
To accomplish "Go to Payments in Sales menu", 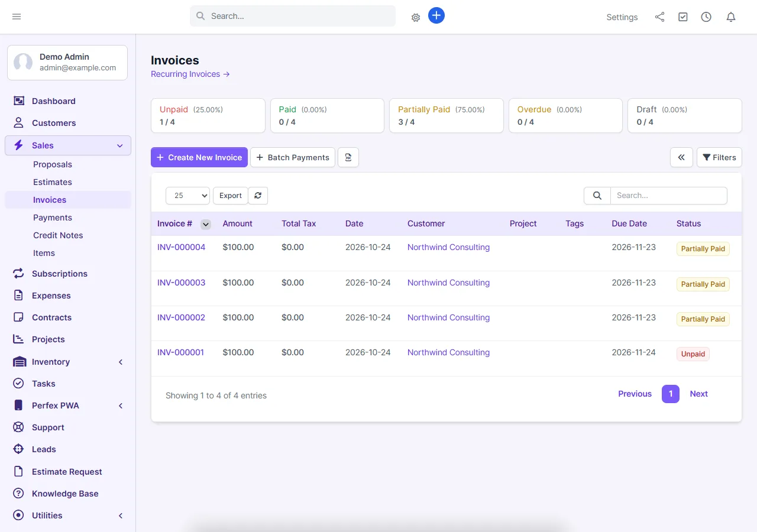I will (53, 218).
